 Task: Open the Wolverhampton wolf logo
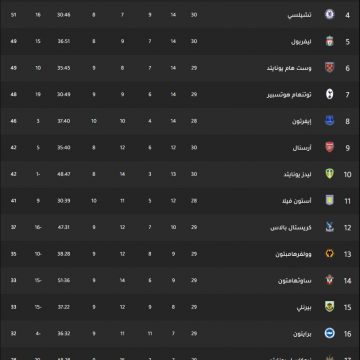point(329,254)
